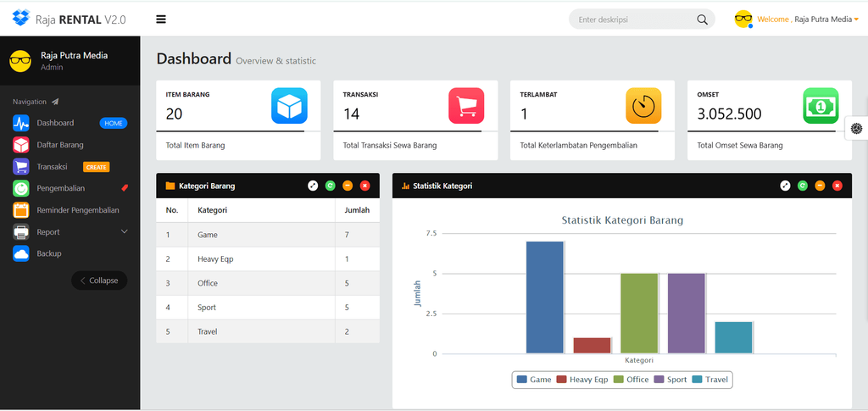The image size is (868, 411).
Task: Click the Jumlah column header
Action: coord(357,210)
